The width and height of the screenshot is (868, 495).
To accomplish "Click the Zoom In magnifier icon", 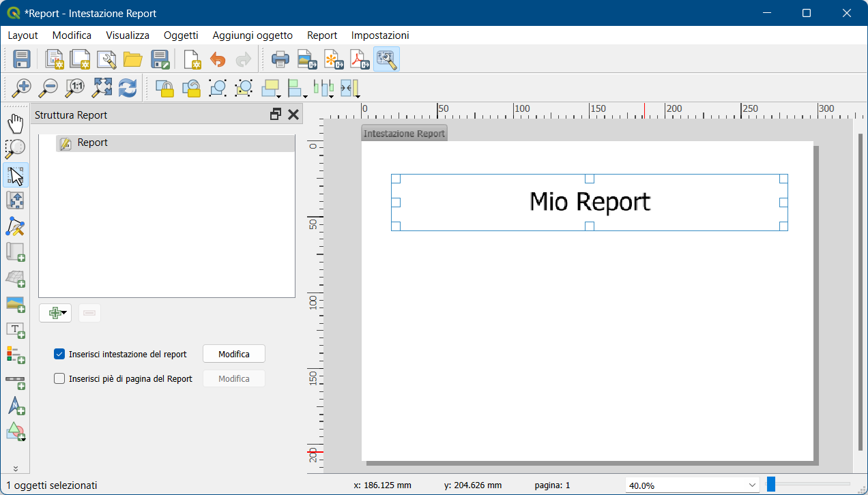I will [23, 87].
